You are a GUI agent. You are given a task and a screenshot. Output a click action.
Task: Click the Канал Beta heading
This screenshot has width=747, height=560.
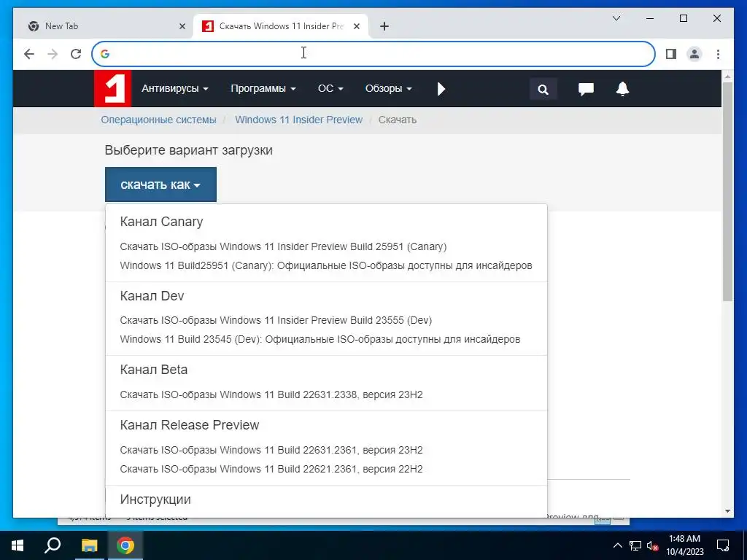(x=153, y=370)
